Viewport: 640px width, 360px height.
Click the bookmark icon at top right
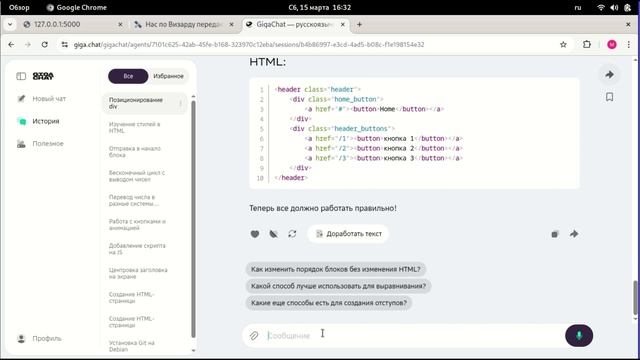[x=609, y=97]
